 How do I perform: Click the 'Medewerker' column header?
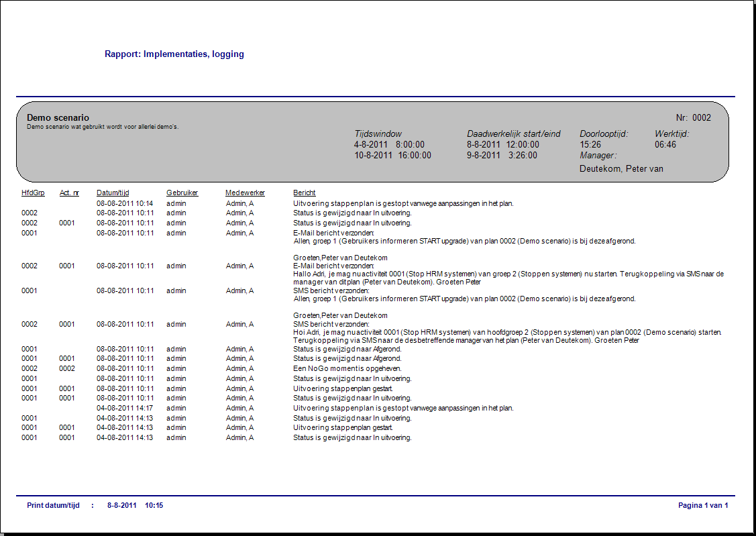click(x=245, y=193)
